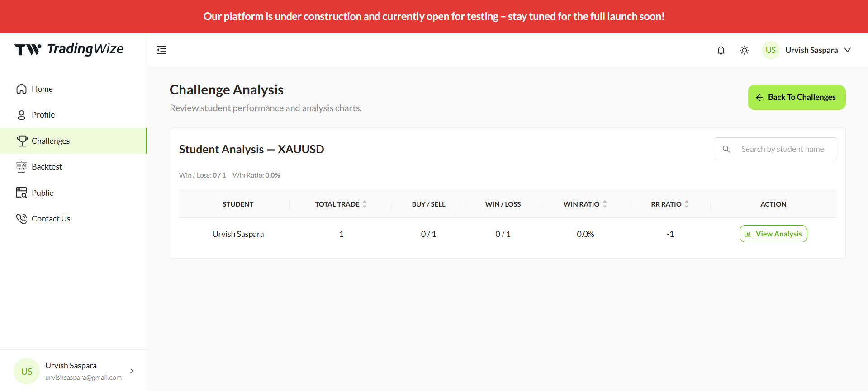868x391 pixels.
Task: Toggle the light/dark theme sun icon
Action: [x=745, y=50]
